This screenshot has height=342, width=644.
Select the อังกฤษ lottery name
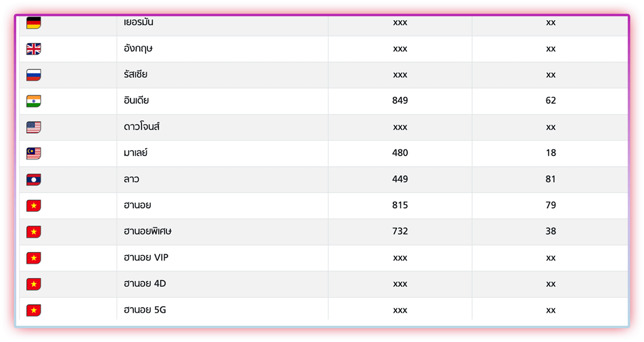click(x=138, y=48)
